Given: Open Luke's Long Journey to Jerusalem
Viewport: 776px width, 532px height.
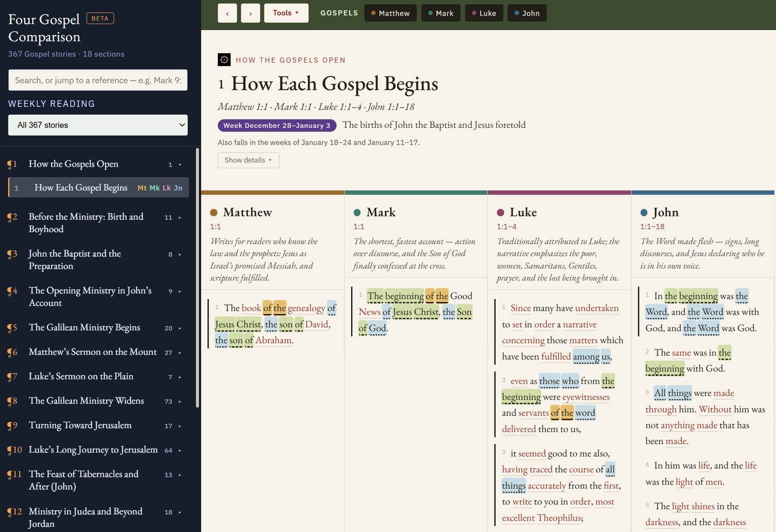Looking at the screenshot, I should click(x=93, y=450).
